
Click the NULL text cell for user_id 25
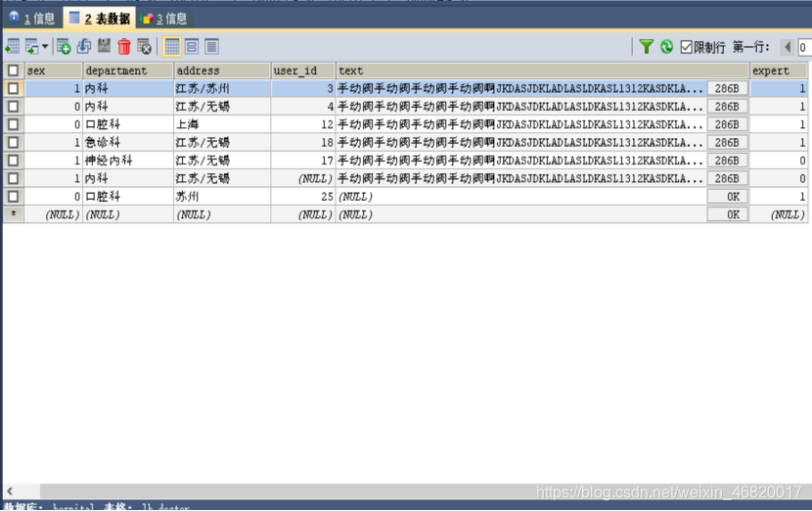point(521,197)
